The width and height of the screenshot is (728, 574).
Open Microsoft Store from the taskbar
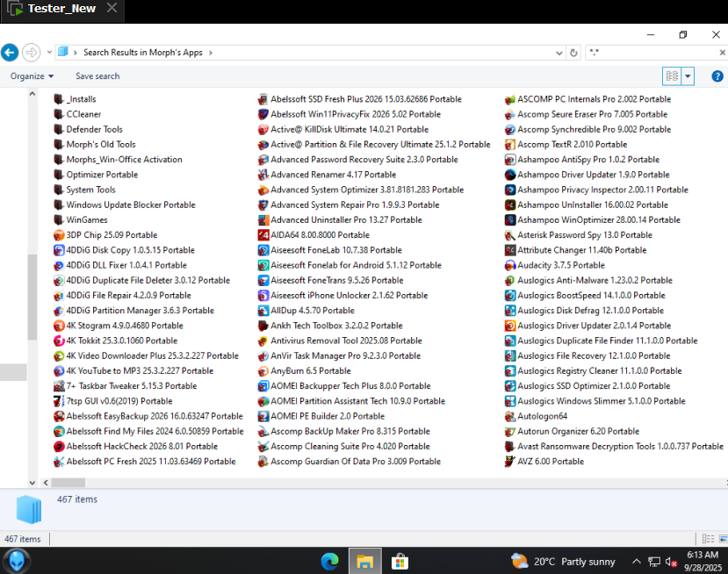(x=400, y=562)
